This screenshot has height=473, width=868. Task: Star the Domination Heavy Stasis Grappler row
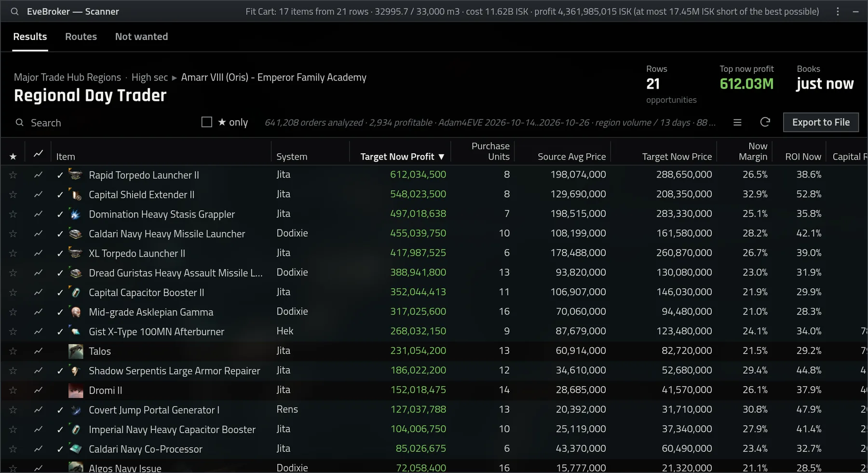point(13,214)
